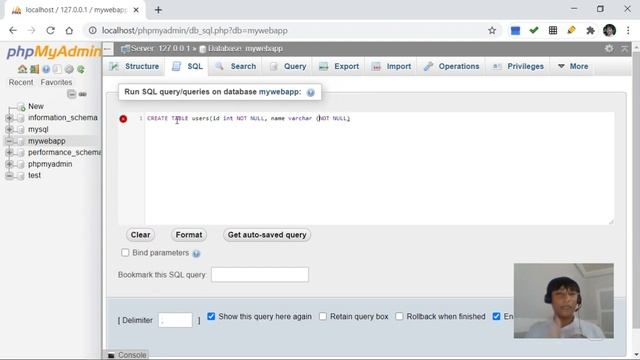Click the grid extension icon
The height and width of the screenshot is (360, 640).
pos(553,31)
